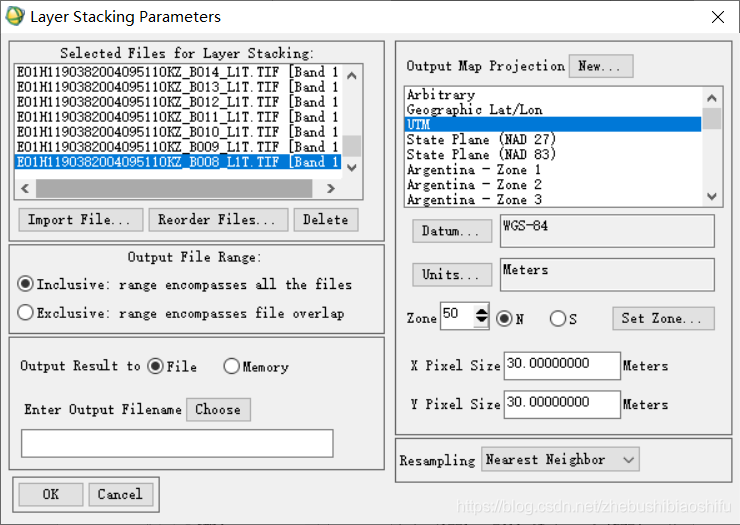Confirm with the OK button
This screenshot has height=525, width=740.
[51, 494]
